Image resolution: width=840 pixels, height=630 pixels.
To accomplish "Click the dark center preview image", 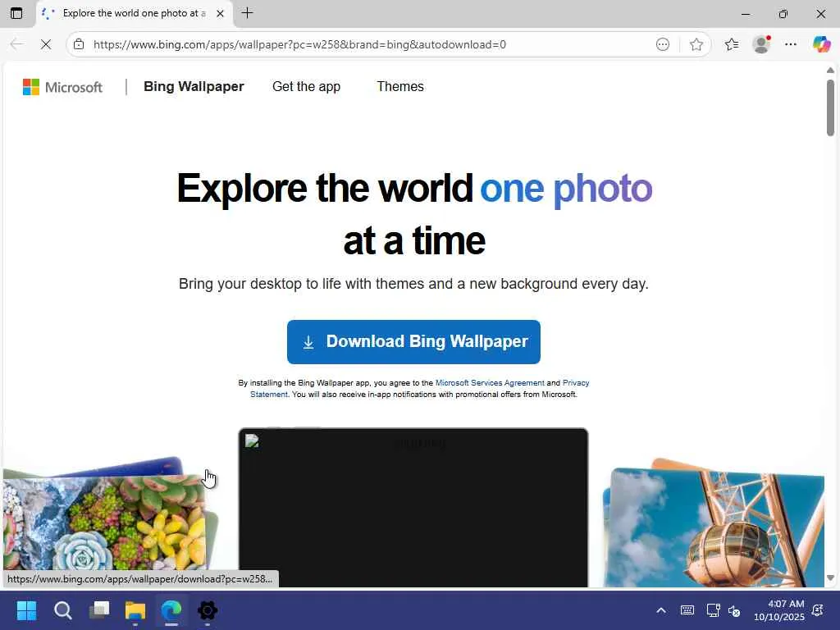I will [413, 508].
